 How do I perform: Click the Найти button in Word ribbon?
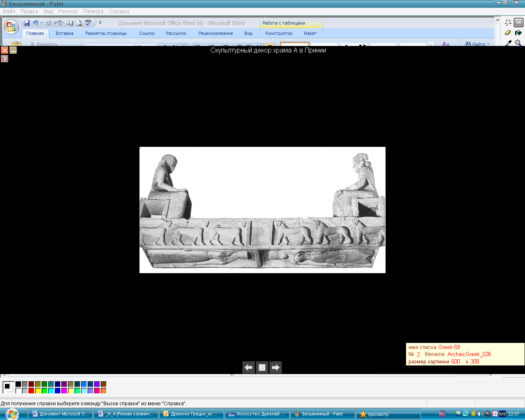pyautogui.click(x=477, y=43)
